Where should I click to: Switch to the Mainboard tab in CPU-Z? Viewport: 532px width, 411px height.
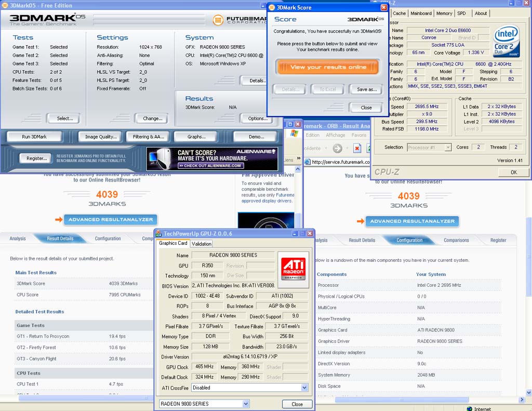coord(421,13)
